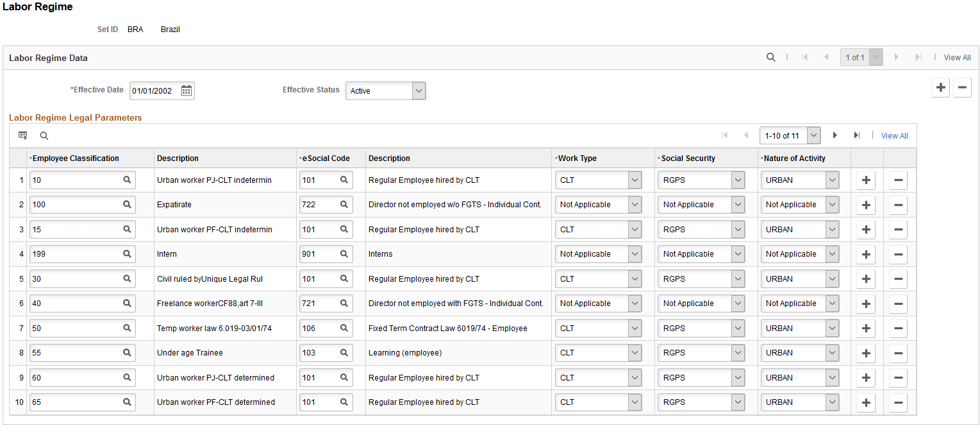Open Nature of Activity dropdown for Civil ruled row
Screen dimensions: 980x428
800,279
